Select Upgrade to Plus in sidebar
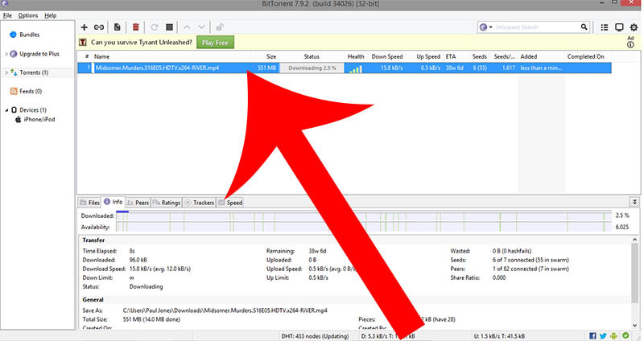 tap(39, 54)
